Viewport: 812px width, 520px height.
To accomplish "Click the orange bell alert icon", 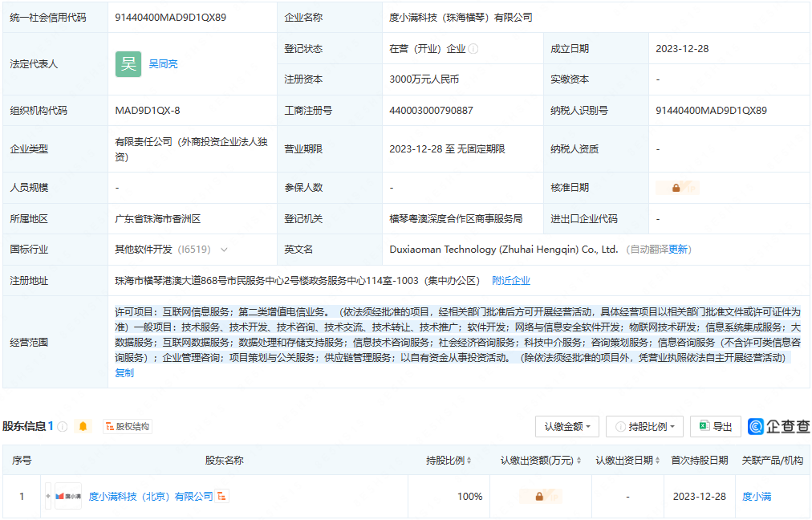I will [83, 426].
